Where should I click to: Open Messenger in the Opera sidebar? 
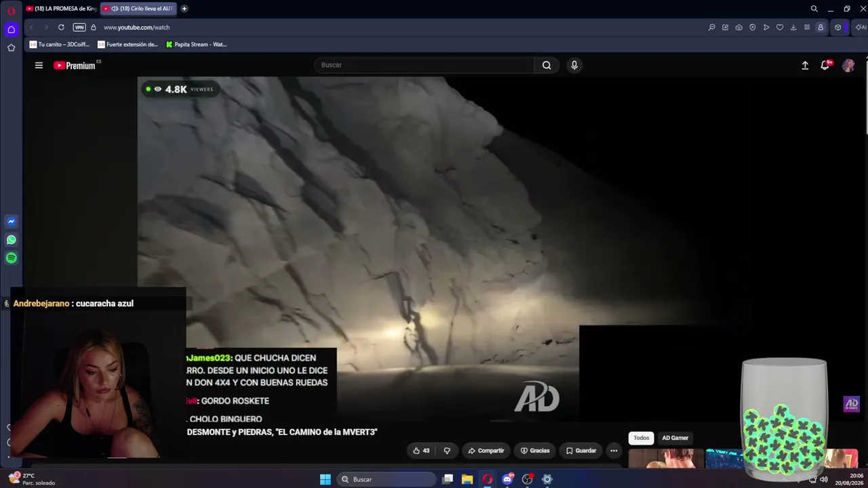[11, 222]
